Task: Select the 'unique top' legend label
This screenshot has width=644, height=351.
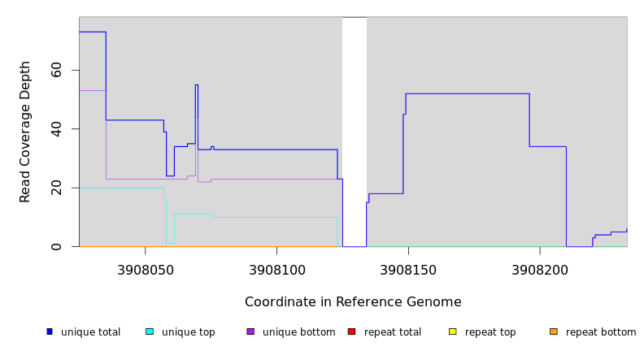Action: 188,332
